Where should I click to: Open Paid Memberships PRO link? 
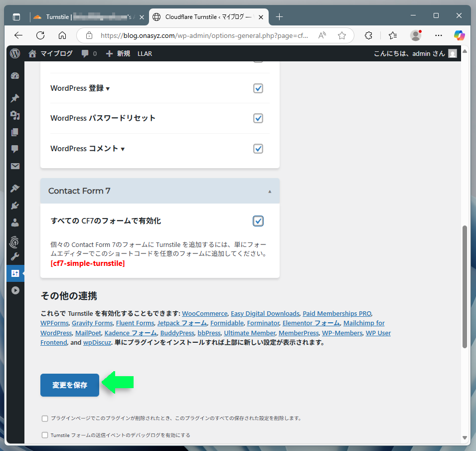click(337, 314)
